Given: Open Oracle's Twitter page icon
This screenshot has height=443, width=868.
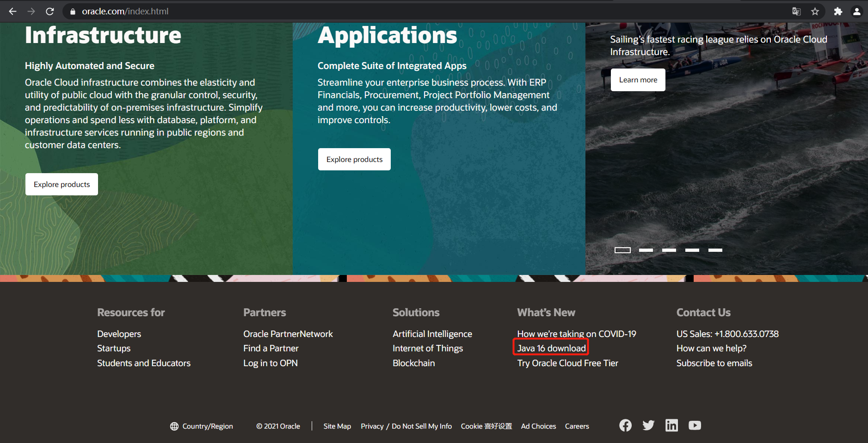Looking at the screenshot, I should pos(648,425).
